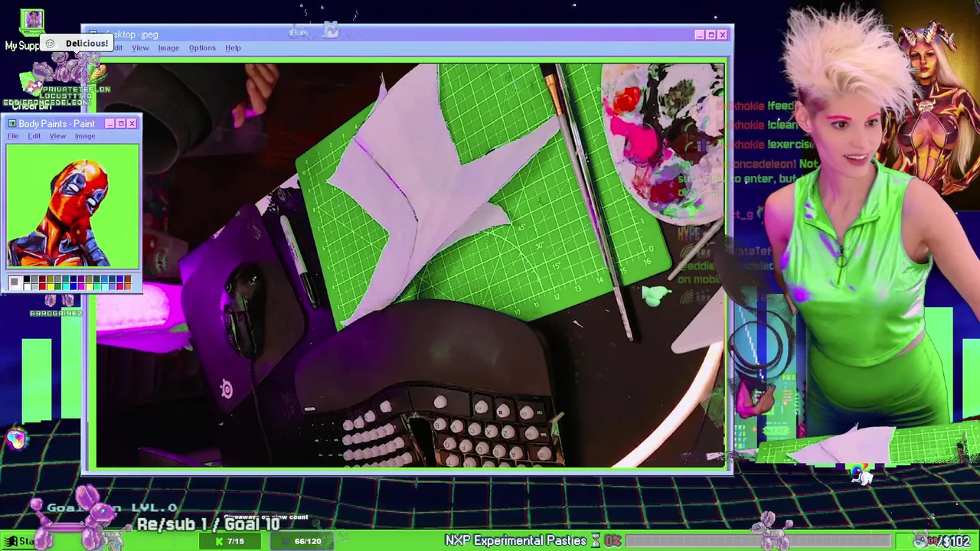
Task: Click the Re/sub 1 / Goal 10 text
Action: pos(208,525)
